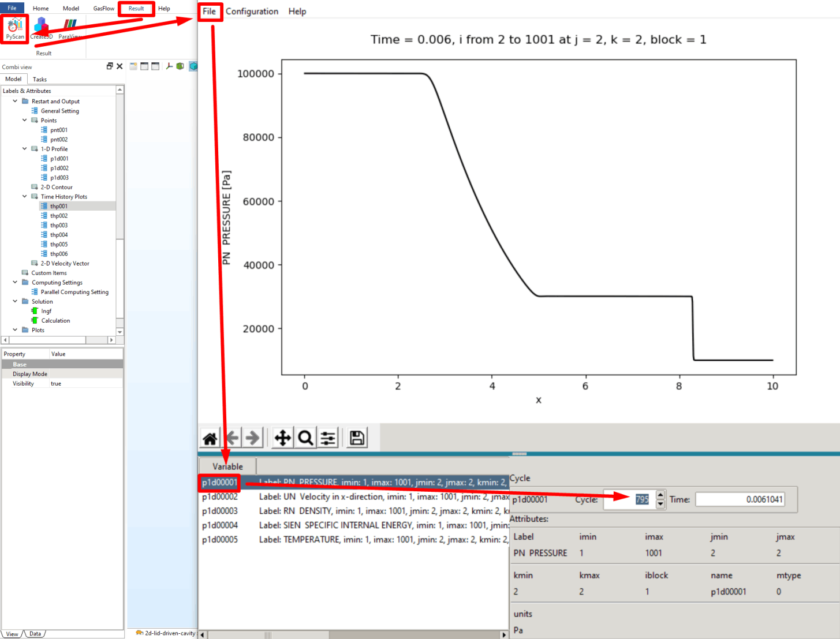Select thp004 tree item

click(58, 235)
